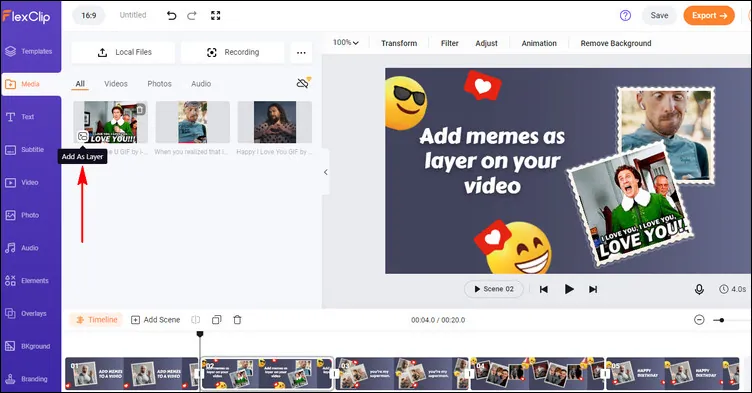Open the 16:9 aspect ratio selector
Image resolution: width=752 pixels, height=393 pixels.
pyautogui.click(x=89, y=15)
